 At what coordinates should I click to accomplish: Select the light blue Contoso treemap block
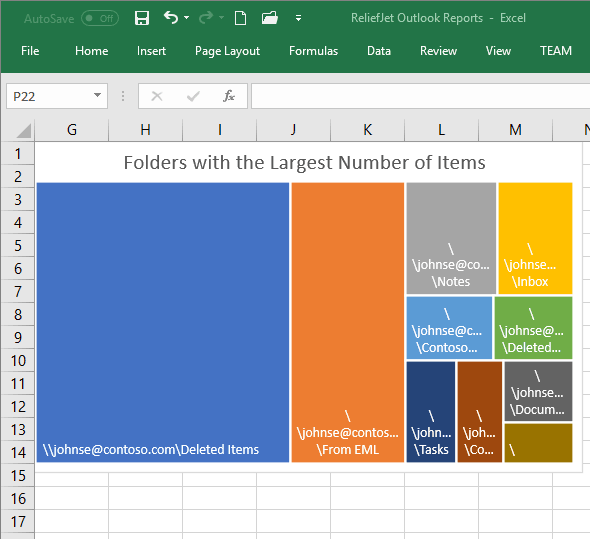click(449, 328)
